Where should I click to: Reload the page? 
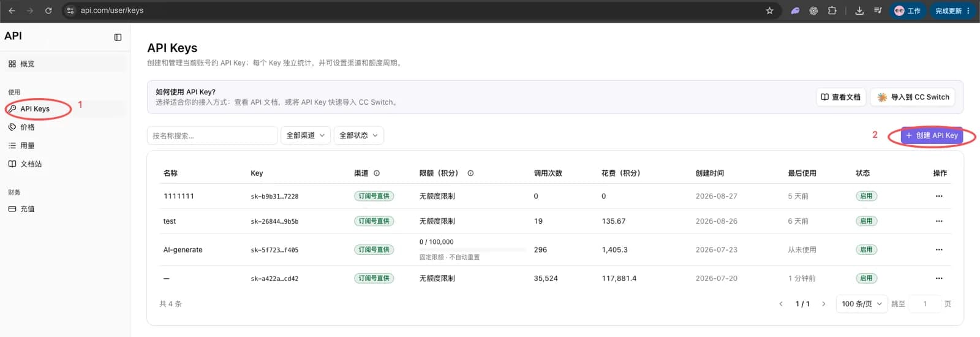tap(48, 10)
